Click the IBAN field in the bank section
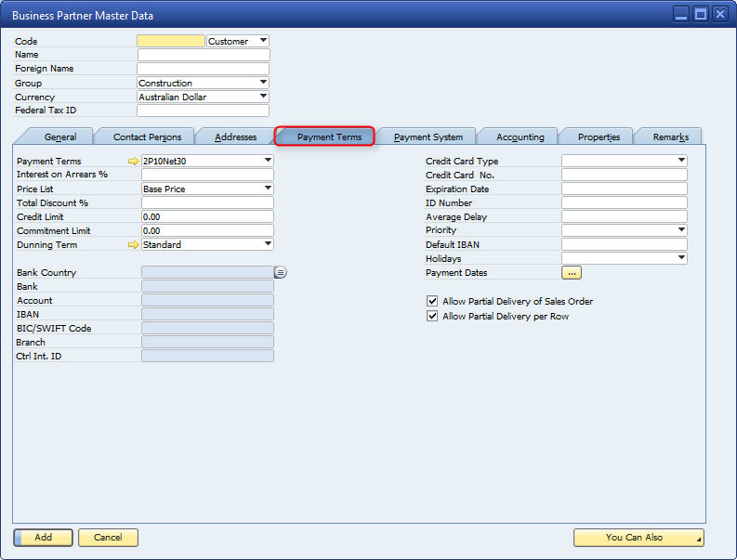Screen dimensions: 737x560 point(207,314)
